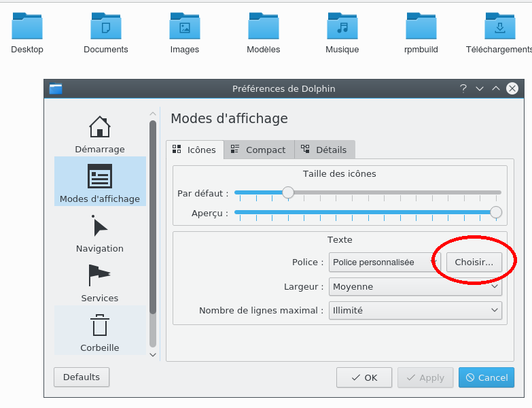Viewport: 532px width, 408px height.
Task: Select the Services flag icon
Action: (100, 275)
